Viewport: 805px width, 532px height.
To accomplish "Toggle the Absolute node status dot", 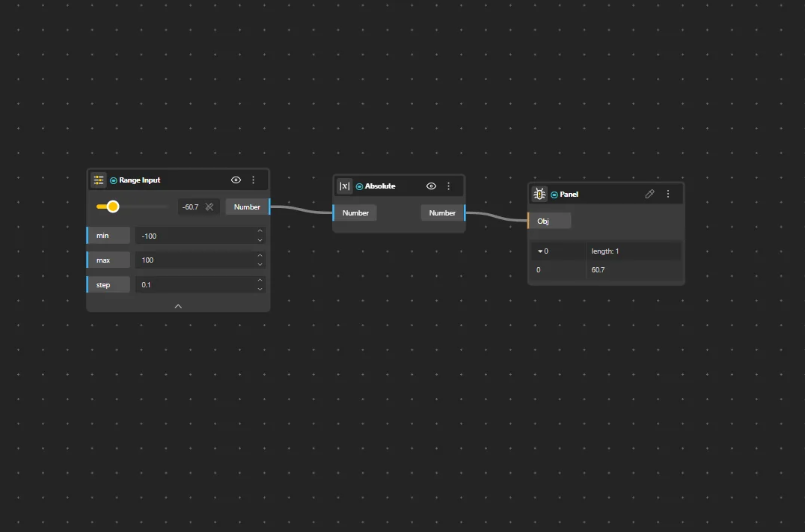I will 359,186.
